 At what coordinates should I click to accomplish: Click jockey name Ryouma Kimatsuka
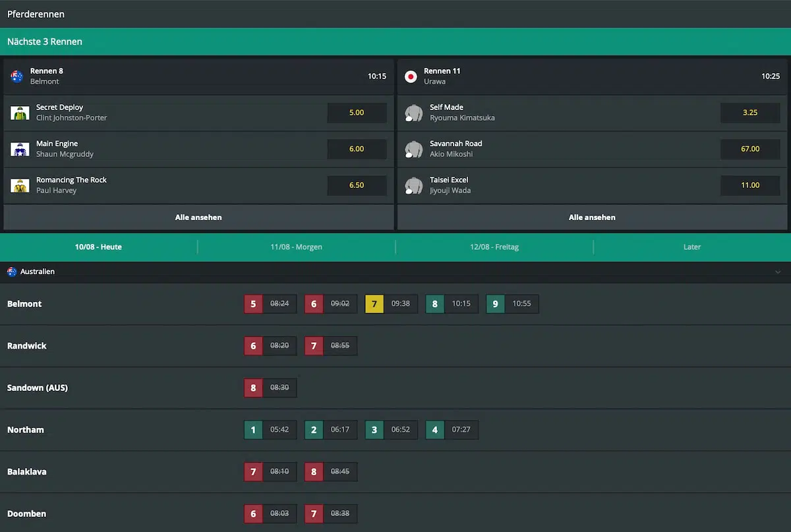[462, 118]
